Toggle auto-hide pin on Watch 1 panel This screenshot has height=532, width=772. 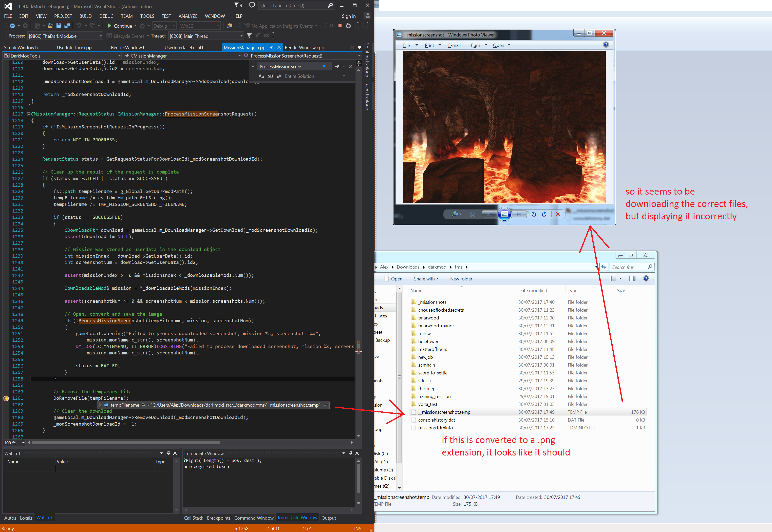click(168, 453)
